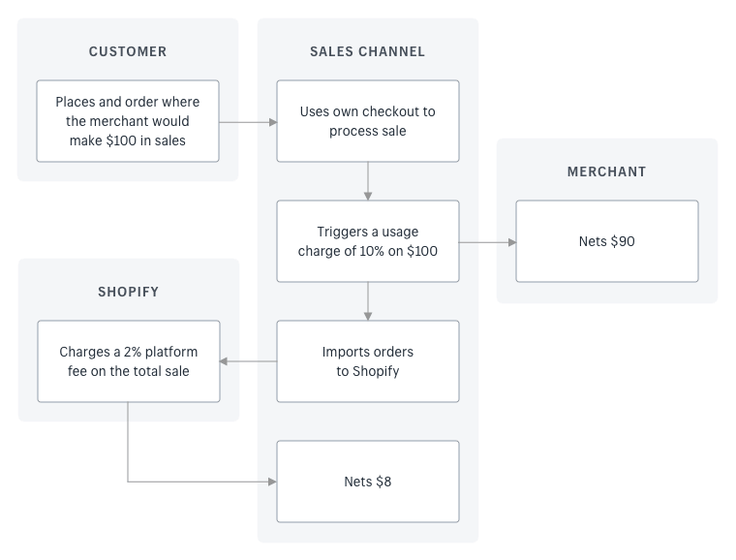
Task: Click arrowhead pointing into 'Nets $8' box
Action: (x=272, y=482)
